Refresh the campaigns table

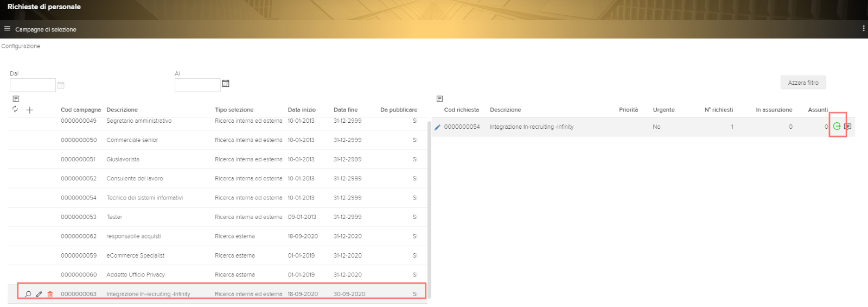[15, 109]
